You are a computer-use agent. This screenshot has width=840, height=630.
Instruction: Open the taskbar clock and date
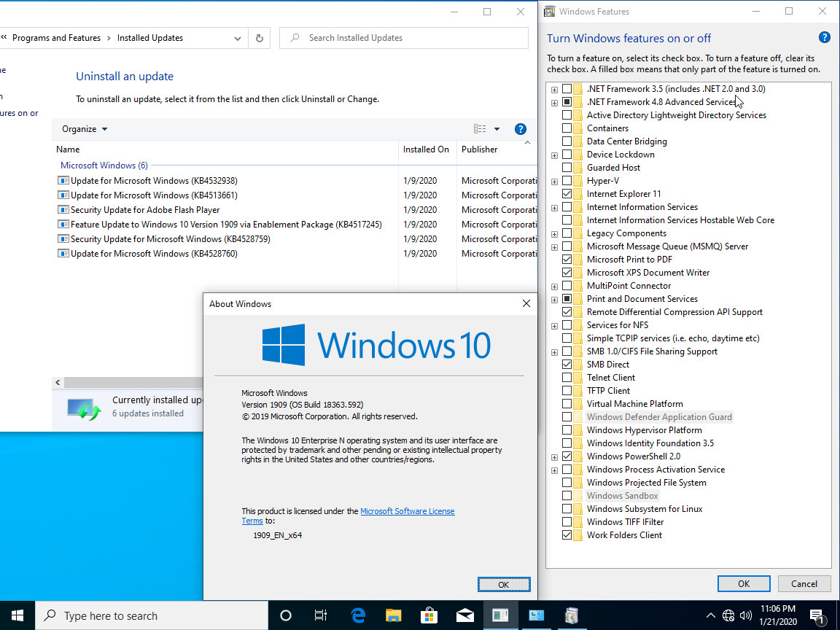[778, 615]
